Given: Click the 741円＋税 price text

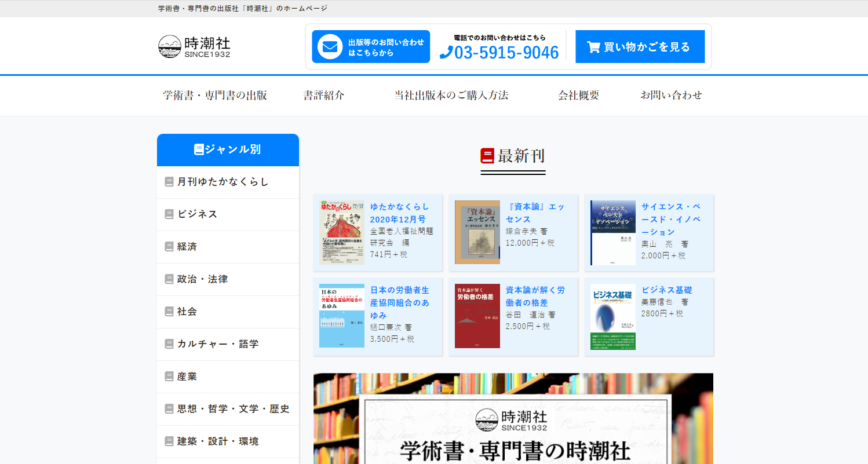Looking at the screenshot, I should pos(389,254).
